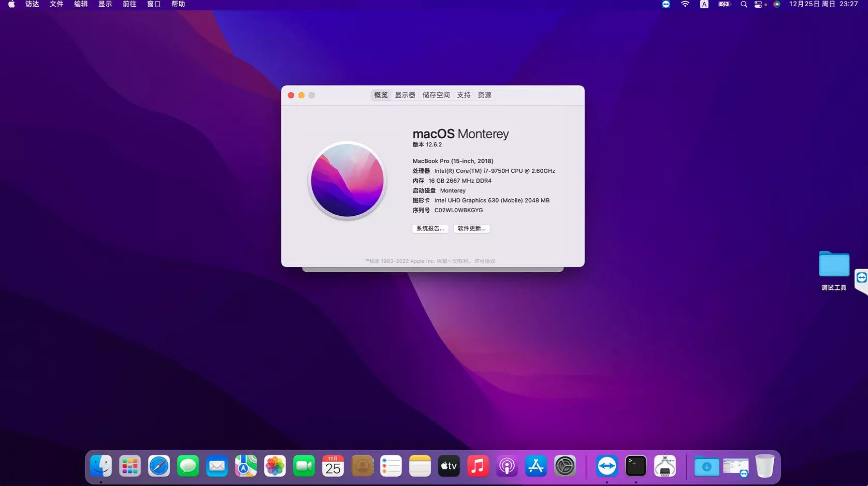Switch to the 显示器 tab

tap(405, 95)
